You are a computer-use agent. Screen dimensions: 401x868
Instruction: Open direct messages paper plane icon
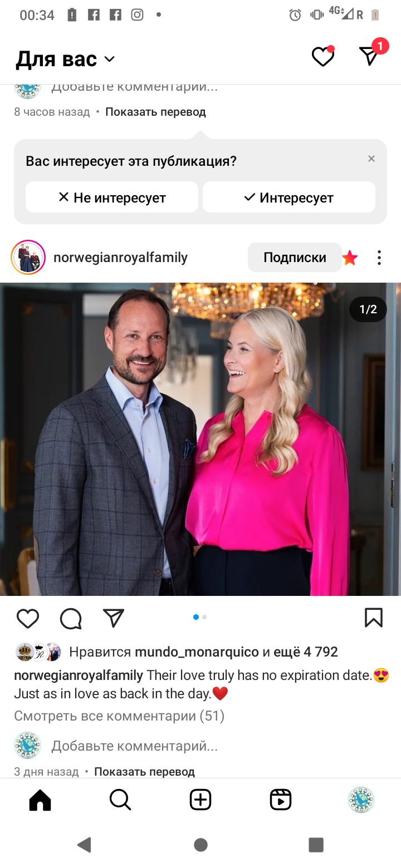tap(370, 55)
